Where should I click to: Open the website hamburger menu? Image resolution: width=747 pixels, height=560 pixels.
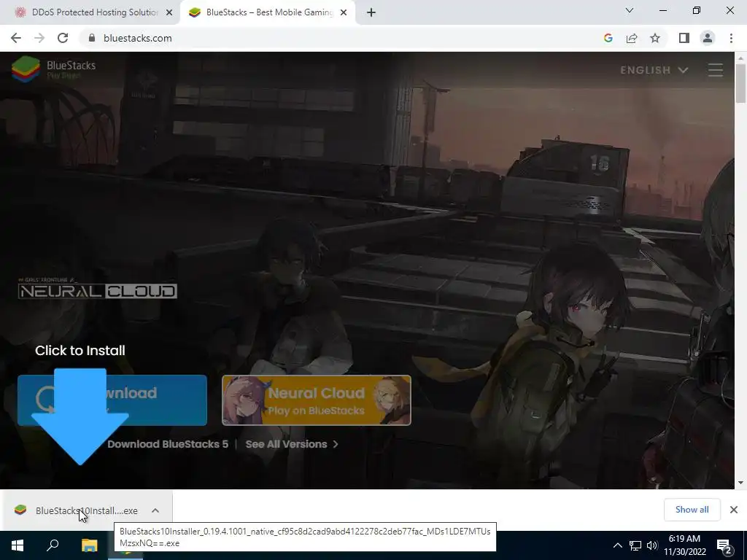[x=715, y=70]
